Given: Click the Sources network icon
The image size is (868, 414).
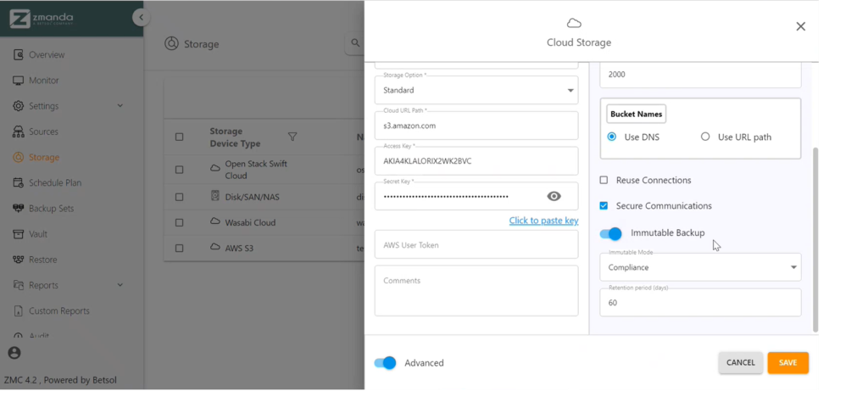Looking at the screenshot, I should pyautogui.click(x=19, y=131).
